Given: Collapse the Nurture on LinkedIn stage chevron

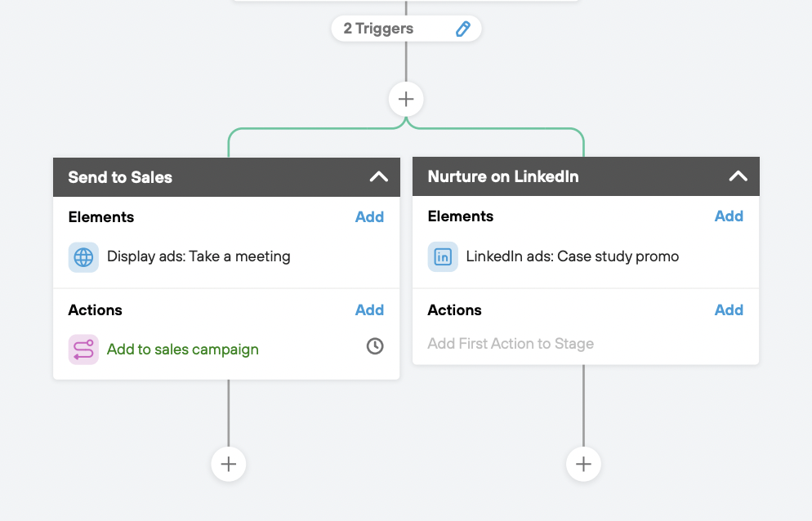Looking at the screenshot, I should tap(738, 176).
